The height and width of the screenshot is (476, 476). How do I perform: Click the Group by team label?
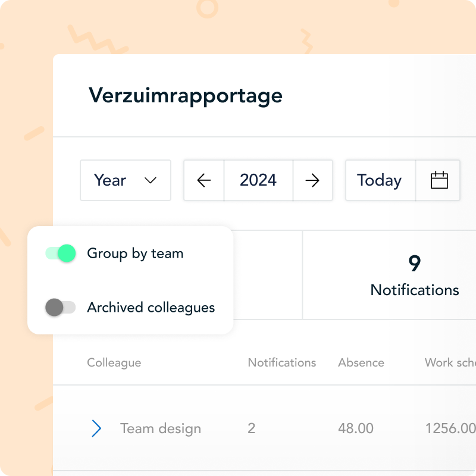pyautogui.click(x=135, y=253)
